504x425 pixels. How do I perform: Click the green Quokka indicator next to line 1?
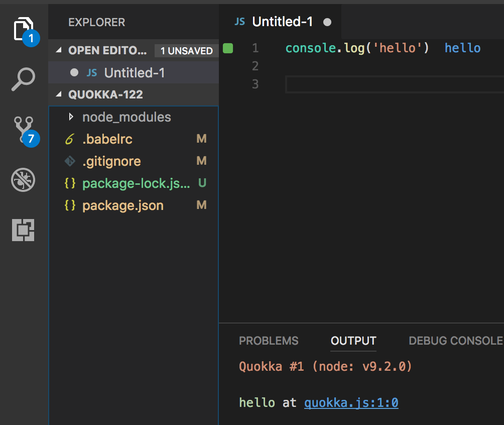tap(228, 48)
